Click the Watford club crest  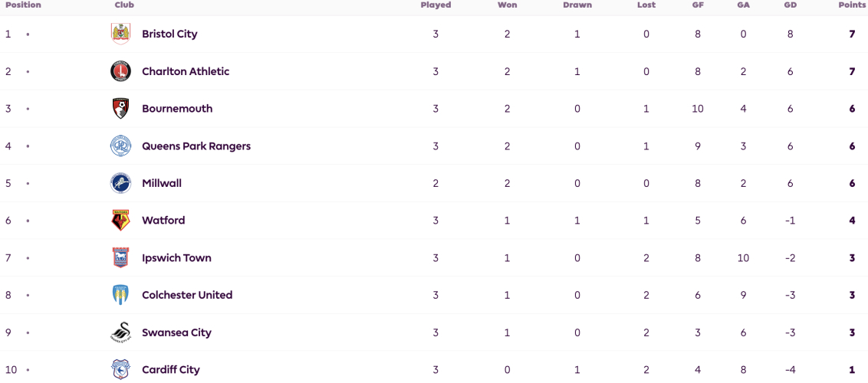click(x=120, y=221)
